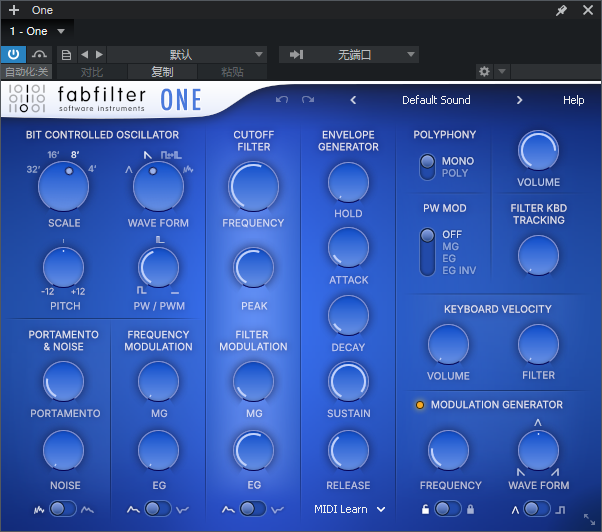Click the oscillator Scale knob
This screenshot has width=602, height=532.
pyautogui.click(x=63, y=187)
